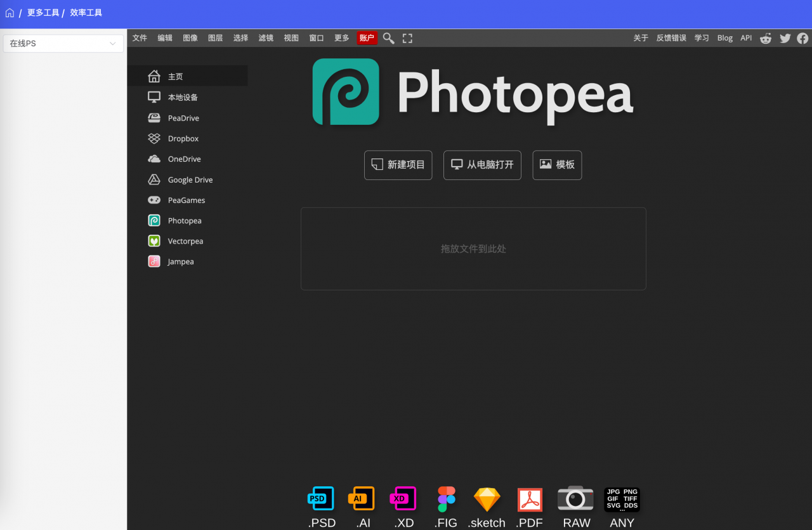The width and height of the screenshot is (812, 530).
Task: Click the Reddit icon
Action: coord(766,38)
